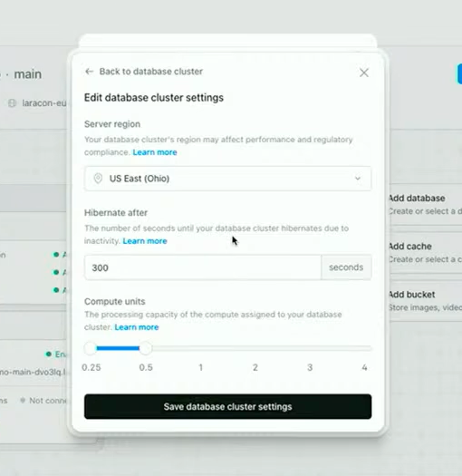Open the US East (Ohio) region dropdown
This screenshot has width=462, height=476.
click(x=227, y=179)
